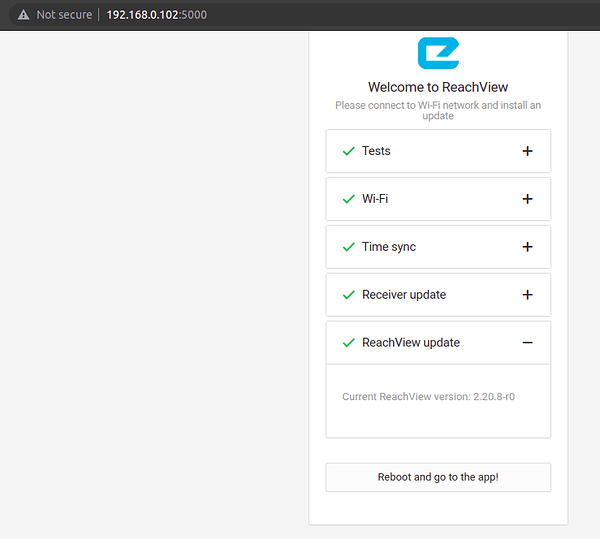Click the 'Wi-Fi' label text

(x=375, y=199)
